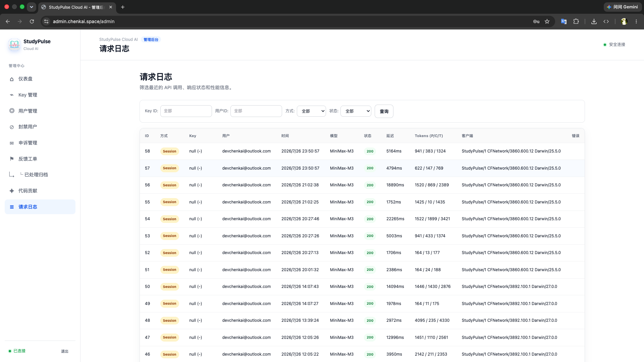Image resolution: width=644 pixels, height=362 pixels.
Task: Click the 退出 logout link
Action: pyautogui.click(x=65, y=351)
